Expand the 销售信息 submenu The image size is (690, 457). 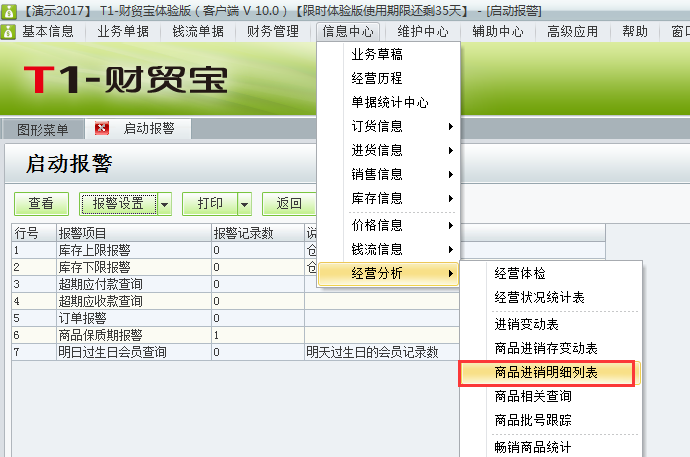[388, 175]
